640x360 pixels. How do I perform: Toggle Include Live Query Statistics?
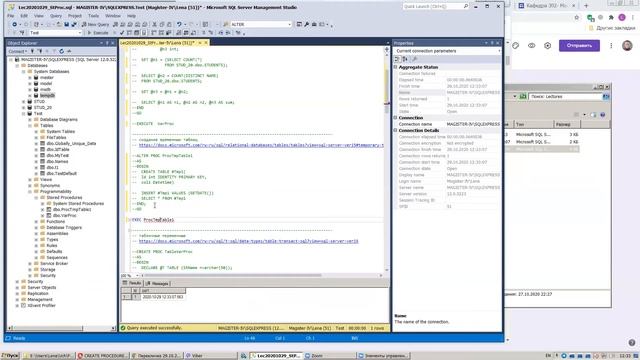point(161,33)
